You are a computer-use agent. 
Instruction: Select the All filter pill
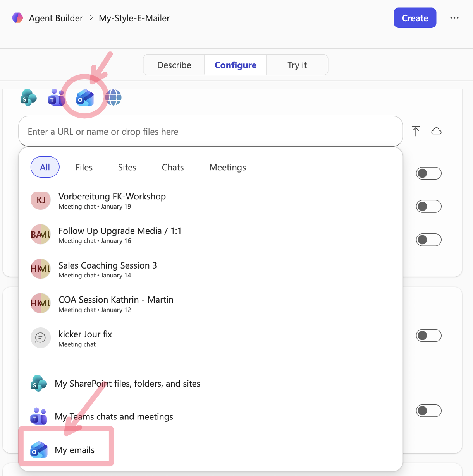pos(45,167)
